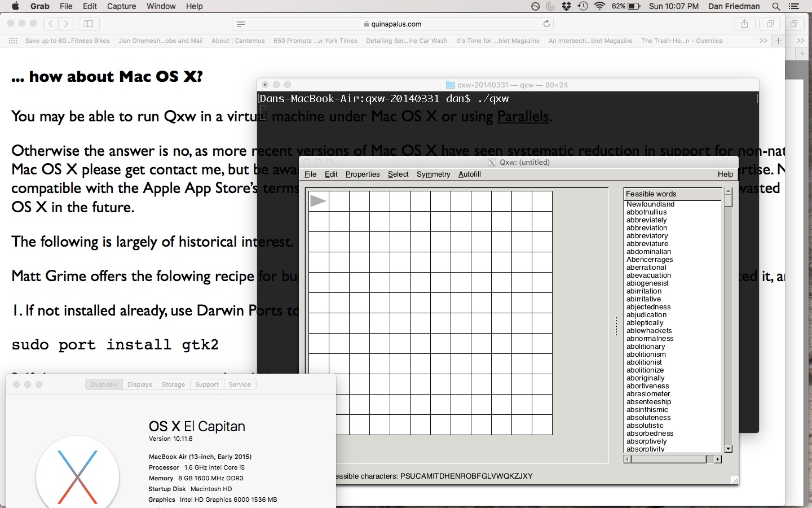Open Qxw Autofill menu
Viewport: 812px width, 508px height.
pyautogui.click(x=469, y=174)
